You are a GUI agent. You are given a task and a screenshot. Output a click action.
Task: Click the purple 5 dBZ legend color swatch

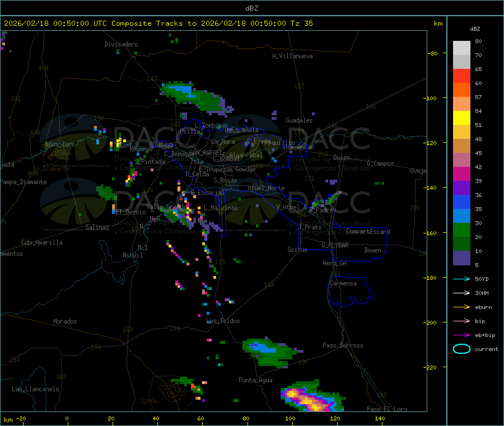pos(461,258)
